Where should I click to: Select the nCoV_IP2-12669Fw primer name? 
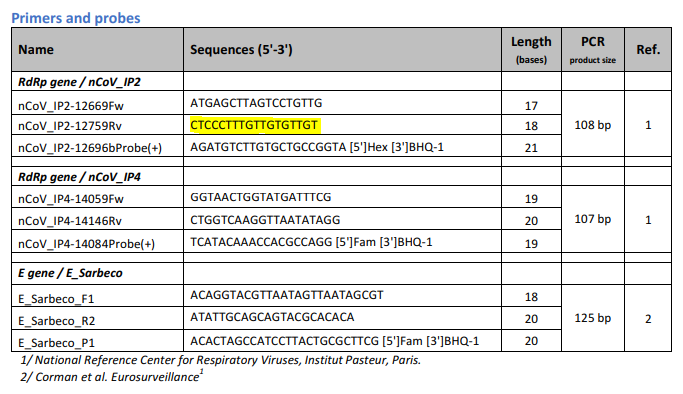[x=71, y=106]
